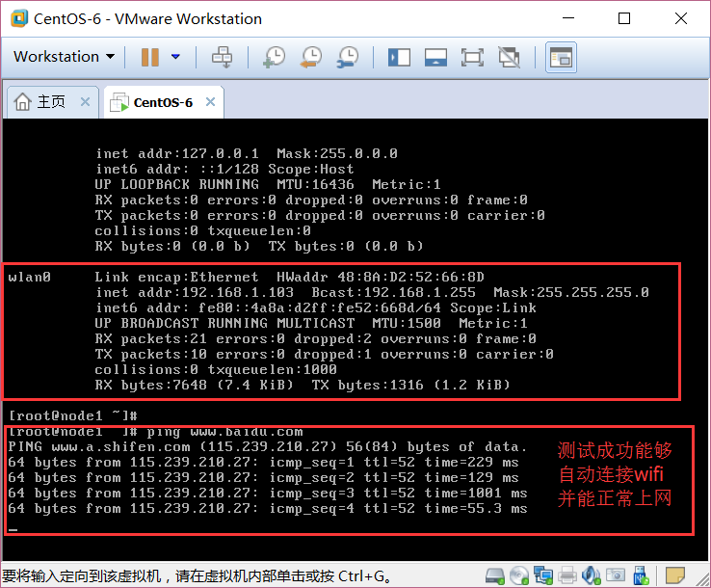Enter full screen mode
Viewport: 711px width, 588px height.
[x=472, y=58]
